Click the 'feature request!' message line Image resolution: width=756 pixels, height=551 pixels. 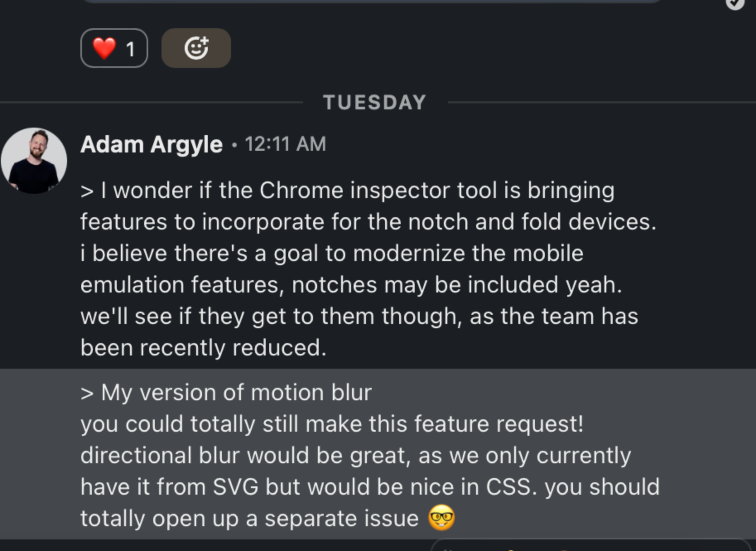point(332,424)
